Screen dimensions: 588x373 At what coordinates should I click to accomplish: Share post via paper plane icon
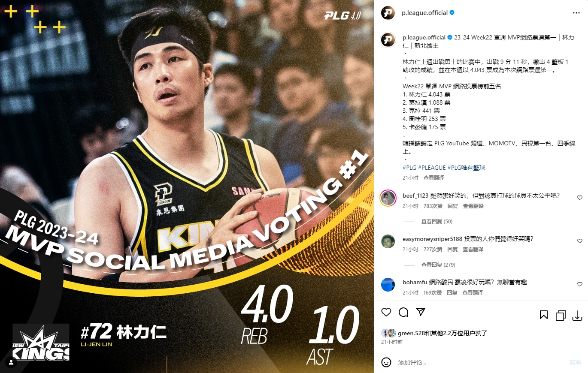click(421, 312)
